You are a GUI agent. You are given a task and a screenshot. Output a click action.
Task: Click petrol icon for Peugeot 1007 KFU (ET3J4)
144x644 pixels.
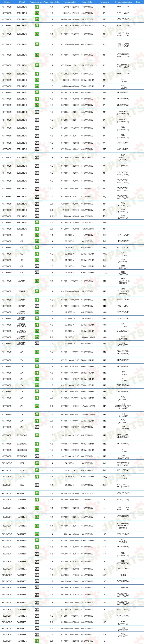37,470
